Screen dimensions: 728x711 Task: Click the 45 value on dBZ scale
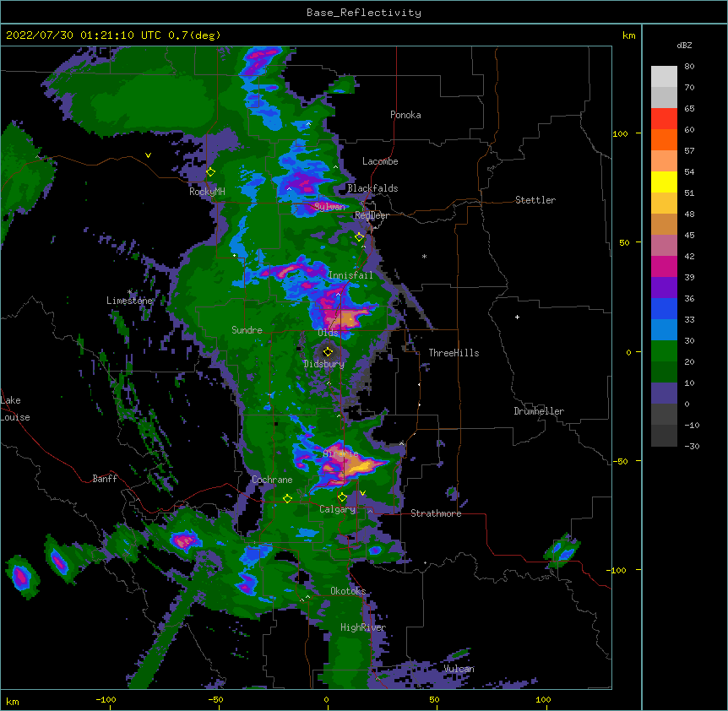(x=689, y=236)
